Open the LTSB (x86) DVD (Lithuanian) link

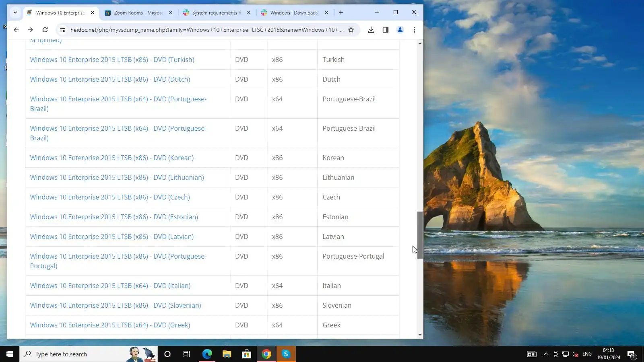117,177
